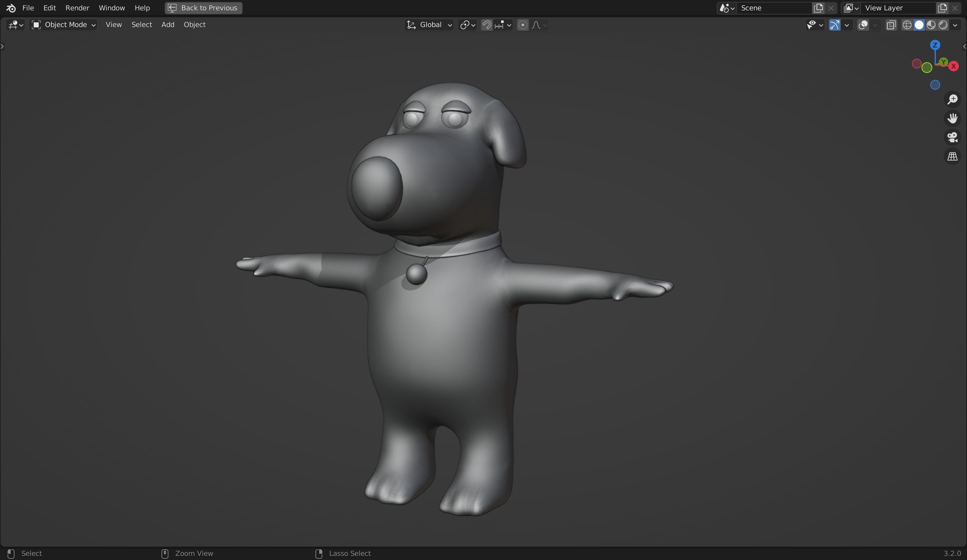Open the overlays options dropdown arrow
Screen dimensions: 967x560
[x=875, y=25]
